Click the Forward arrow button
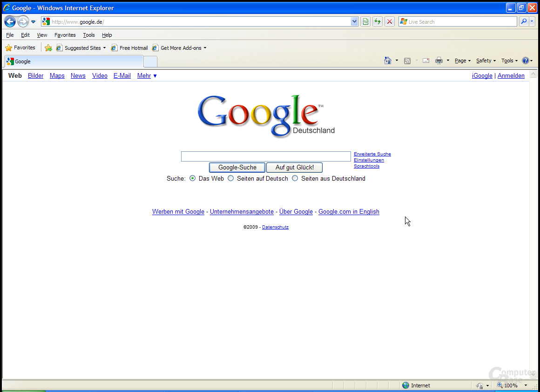 pos(23,22)
